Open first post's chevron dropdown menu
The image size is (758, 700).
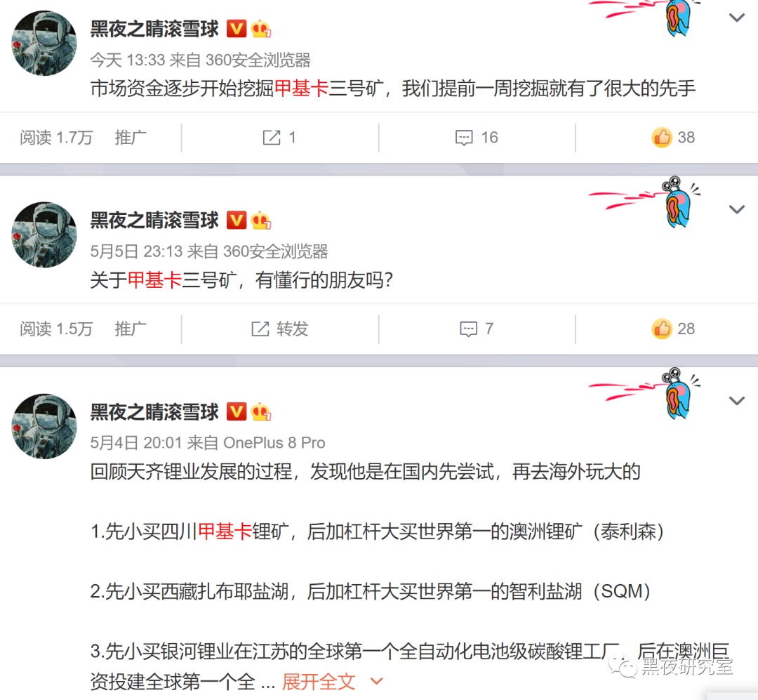pyautogui.click(x=736, y=18)
